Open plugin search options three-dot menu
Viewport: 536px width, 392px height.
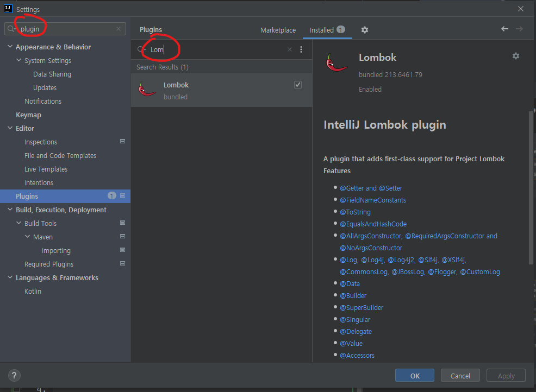(x=301, y=49)
